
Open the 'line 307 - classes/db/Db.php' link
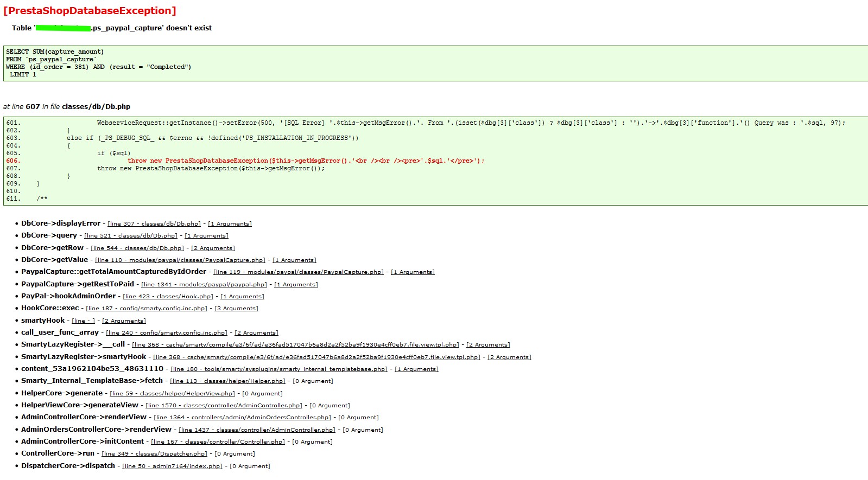tap(154, 224)
